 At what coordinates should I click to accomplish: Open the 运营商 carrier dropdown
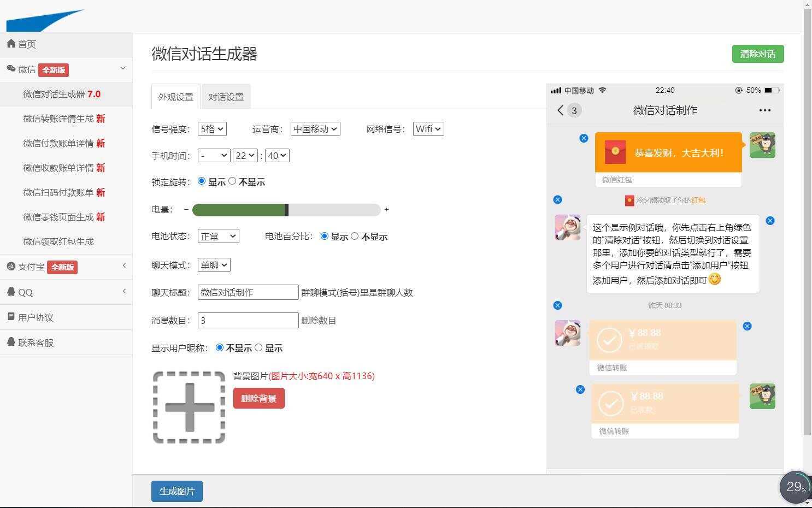click(315, 129)
